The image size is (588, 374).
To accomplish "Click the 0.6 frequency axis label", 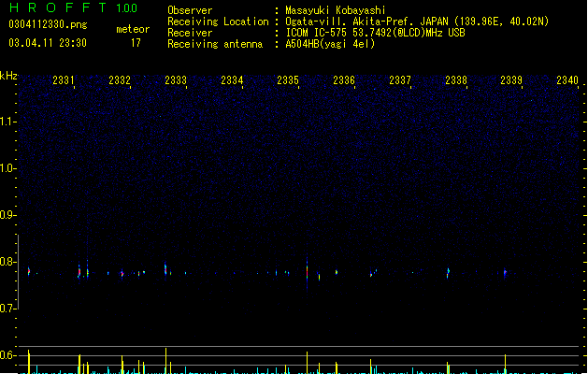I will click(7, 355).
